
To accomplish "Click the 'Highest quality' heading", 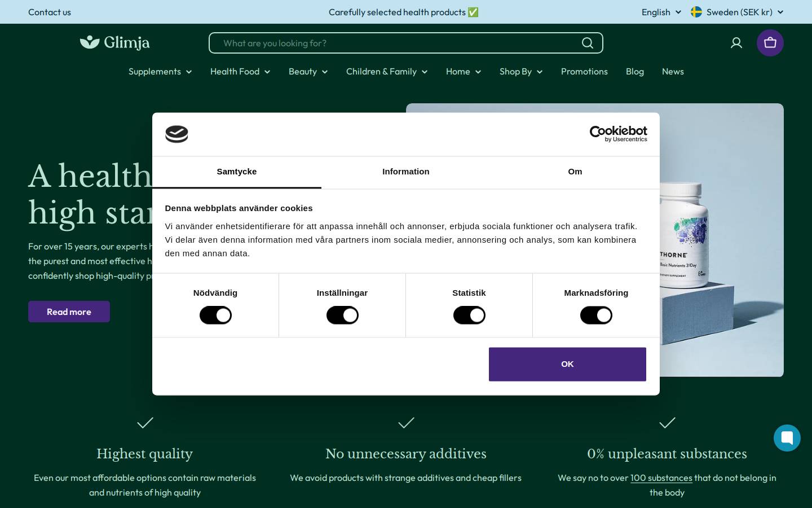I will pos(145,454).
